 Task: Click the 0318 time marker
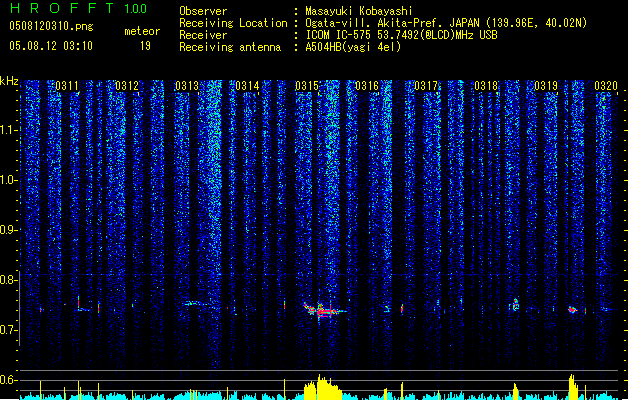(486, 86)
